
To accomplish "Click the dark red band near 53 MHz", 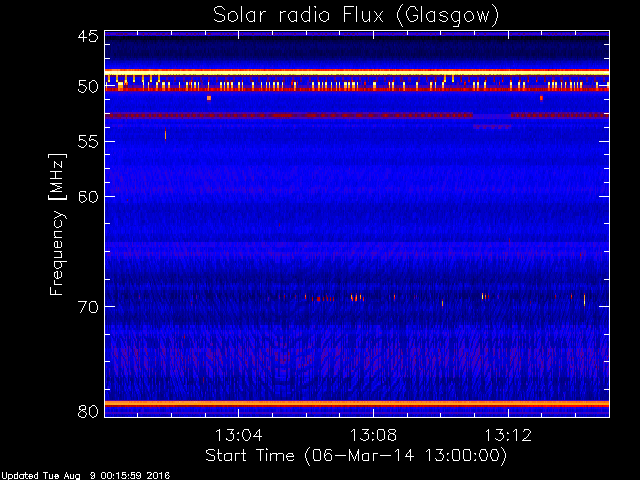I will [357, 116].
